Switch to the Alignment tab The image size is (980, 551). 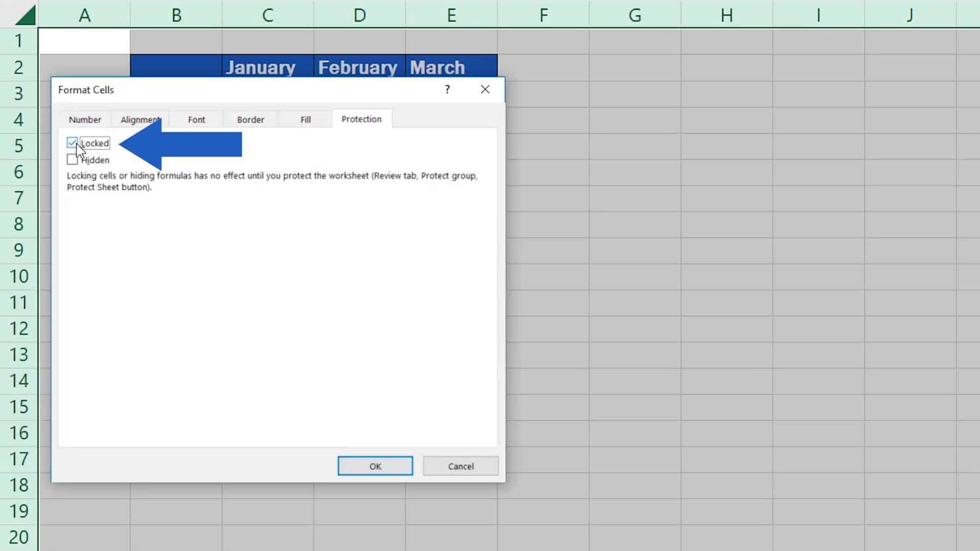(140, 119)
